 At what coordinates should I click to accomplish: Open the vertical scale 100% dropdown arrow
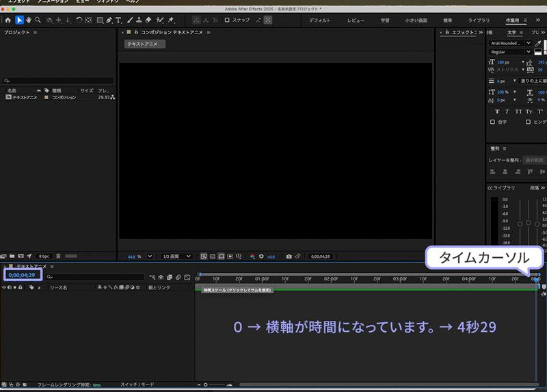[515, 92]
